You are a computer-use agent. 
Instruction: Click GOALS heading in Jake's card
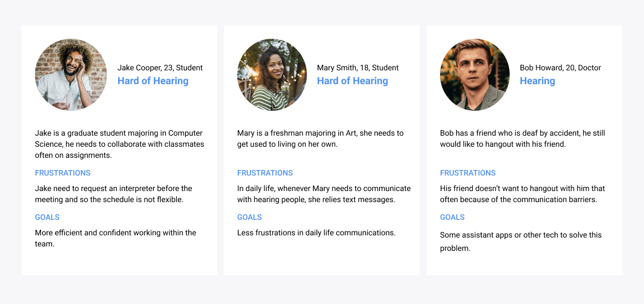(47, 217)
